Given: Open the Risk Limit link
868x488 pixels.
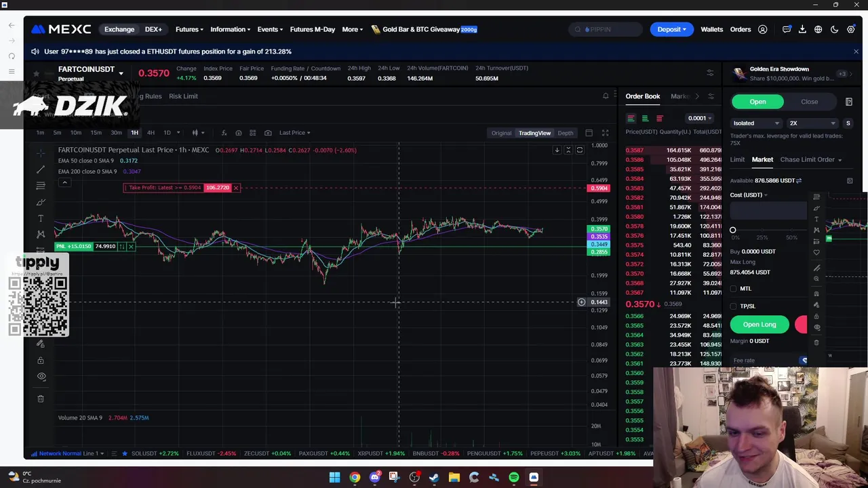Looking at the screenshot, I should [x=183, y=96].
